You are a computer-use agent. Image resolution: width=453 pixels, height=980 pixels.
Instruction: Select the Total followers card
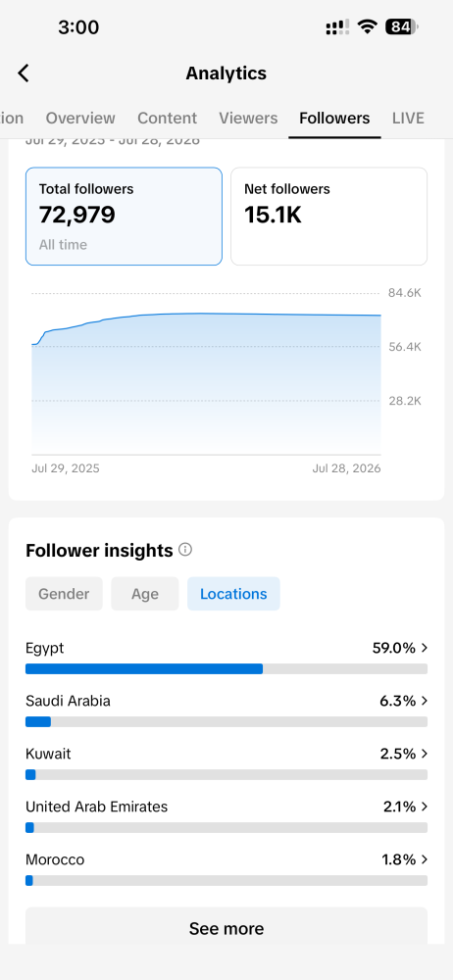[x=124, y=217]
